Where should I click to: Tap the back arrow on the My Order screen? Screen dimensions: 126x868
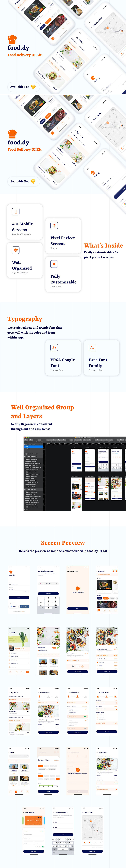10,693
